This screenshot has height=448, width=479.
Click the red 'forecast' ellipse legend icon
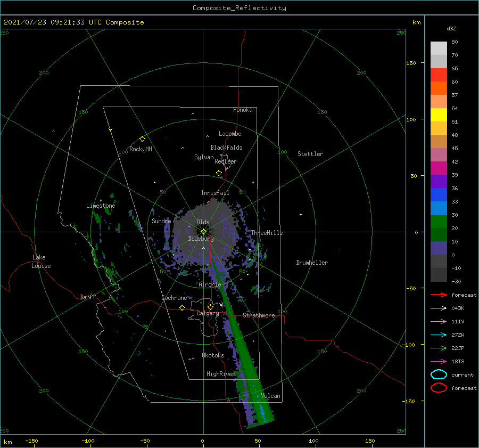[439, 388]
